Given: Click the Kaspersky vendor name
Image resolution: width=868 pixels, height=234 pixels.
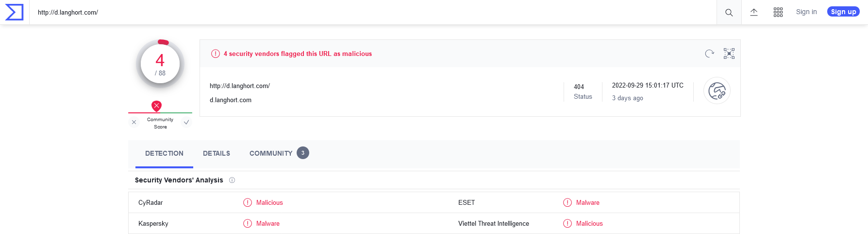Looking at the screenshot, I should pos(153,224).
